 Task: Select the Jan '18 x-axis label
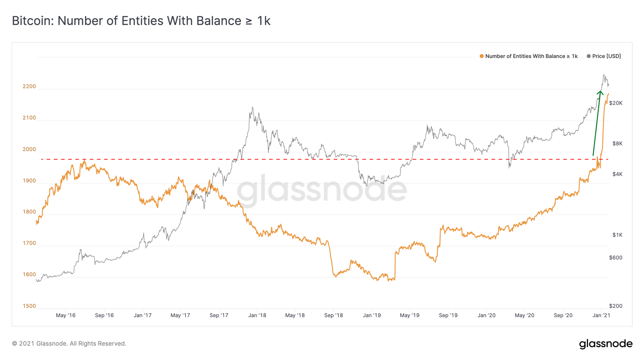(257, 315)
